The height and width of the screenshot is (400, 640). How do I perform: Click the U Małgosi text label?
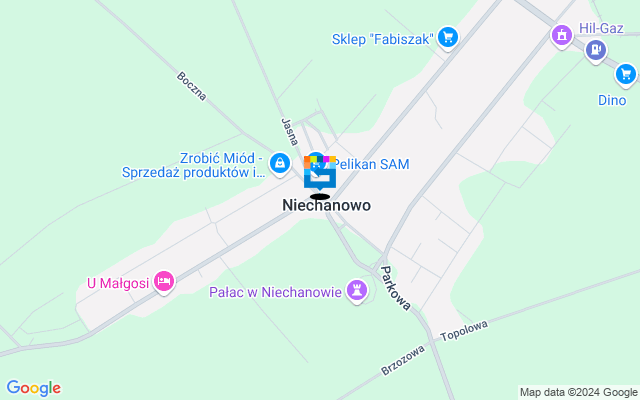pos(118,283)
